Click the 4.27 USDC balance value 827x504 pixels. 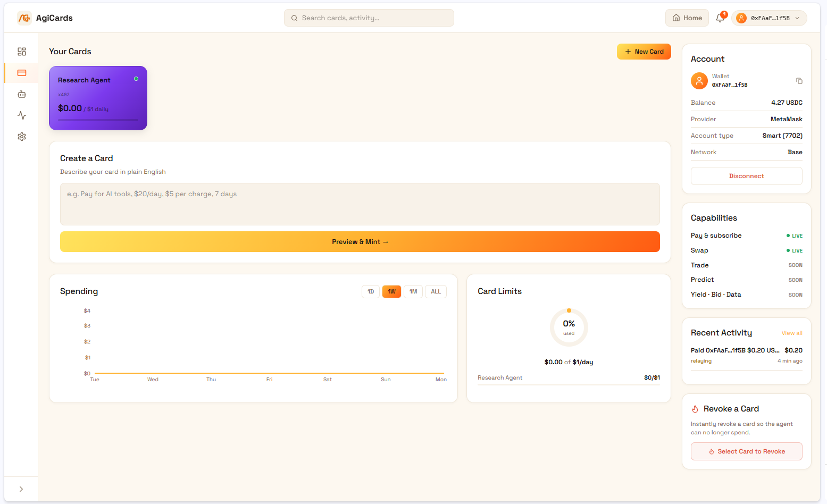[787, 103]
